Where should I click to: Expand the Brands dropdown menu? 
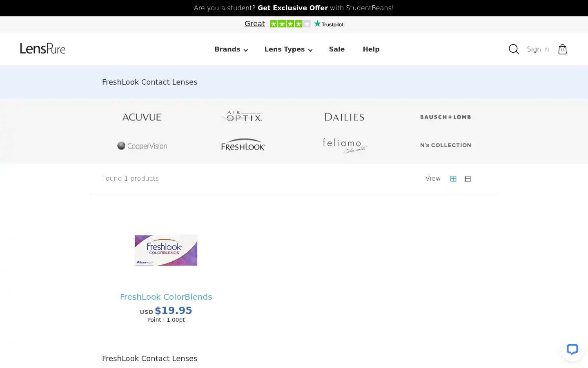pyautogui.click(x=231, y=49)
